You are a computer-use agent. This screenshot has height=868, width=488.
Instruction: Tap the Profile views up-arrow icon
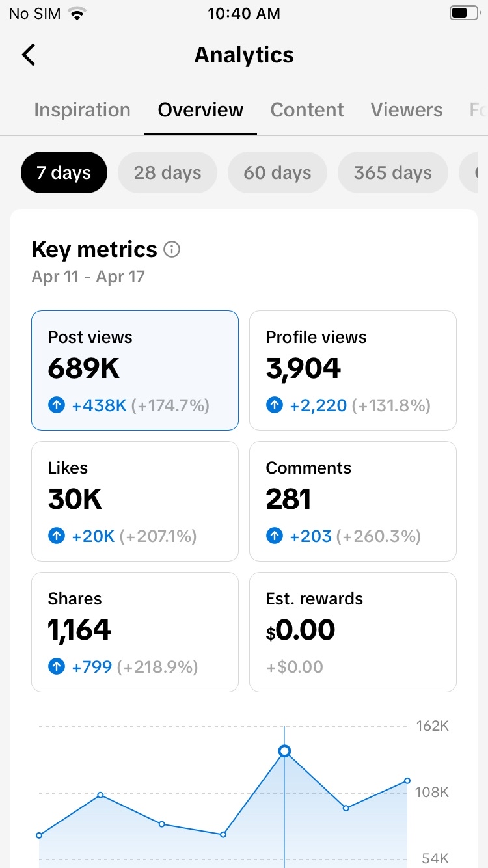[275, 406]
